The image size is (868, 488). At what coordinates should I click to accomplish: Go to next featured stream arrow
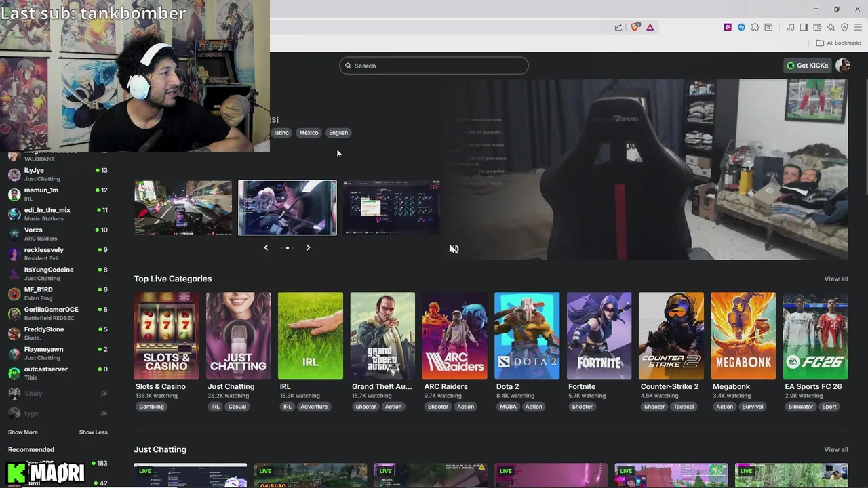(308, 248)
